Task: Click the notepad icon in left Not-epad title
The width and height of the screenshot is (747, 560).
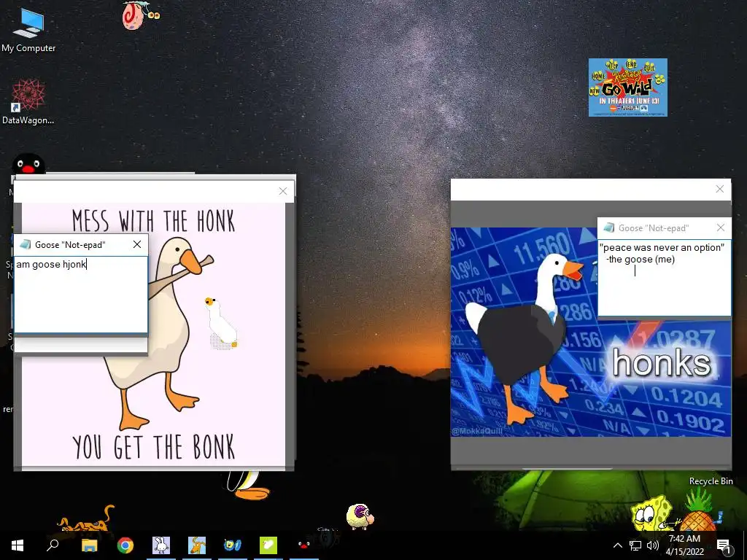Action: tap(26, 244)
